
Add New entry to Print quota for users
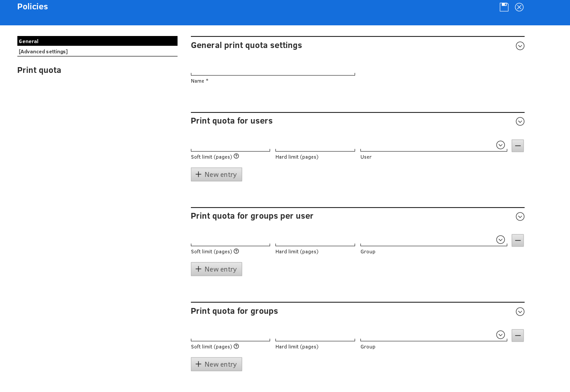point(216,174)
